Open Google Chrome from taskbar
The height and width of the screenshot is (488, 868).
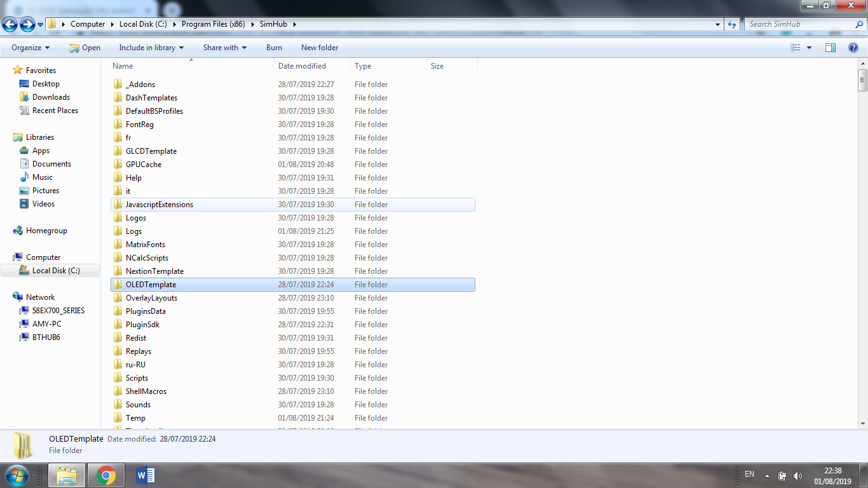click(105, 475)
